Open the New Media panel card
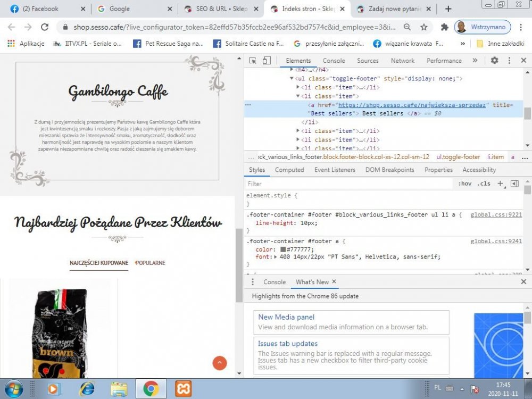This screenshot has width=532, height=399. point(351,322)
